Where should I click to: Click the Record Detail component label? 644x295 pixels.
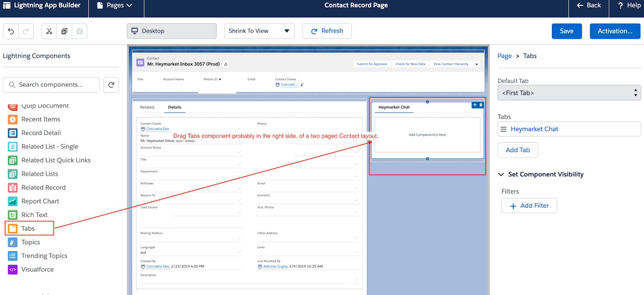[41, 133]
